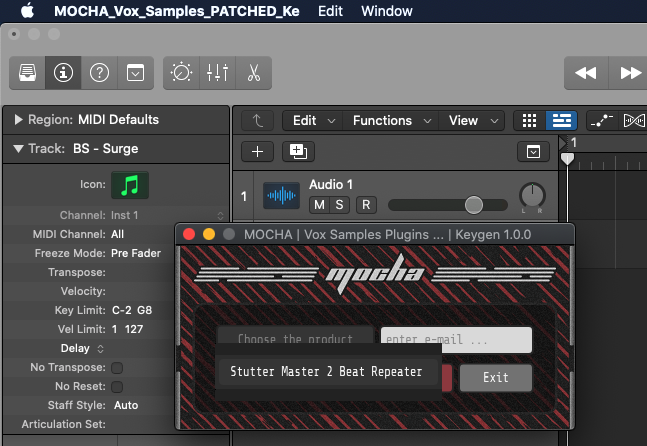Click the Staff Style Auto value
The image size is (647, 446).
coord(126,405)
